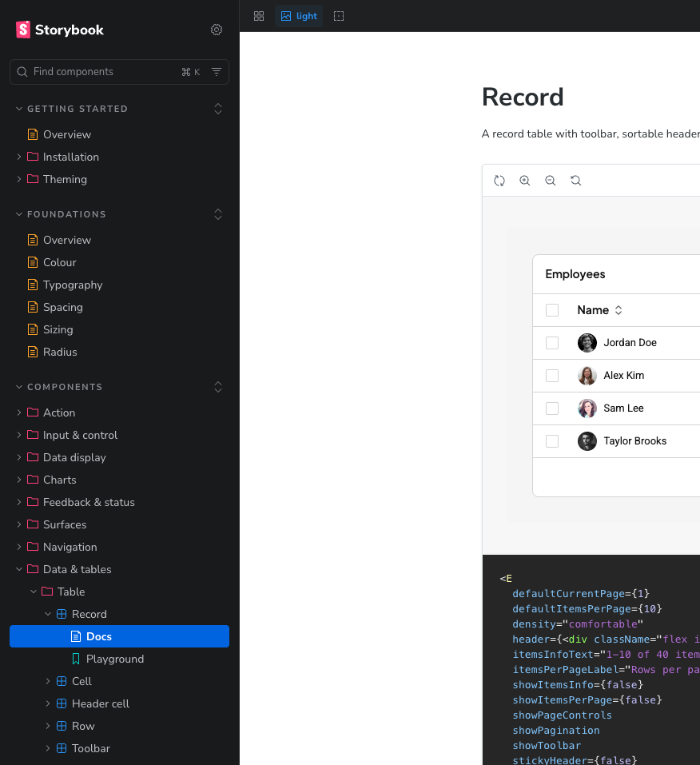
Task: Check the Taylor Brooks row checkbox
Action: tap(552, 441)
